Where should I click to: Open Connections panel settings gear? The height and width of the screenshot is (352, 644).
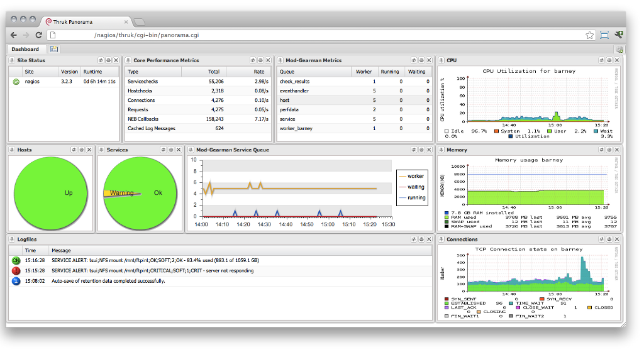609,239
